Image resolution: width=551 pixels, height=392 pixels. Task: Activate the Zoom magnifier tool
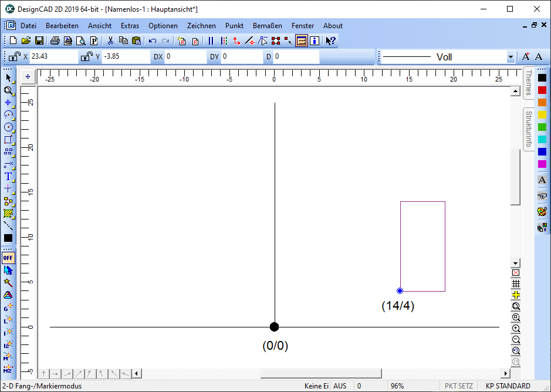pyautogui.click(x=8, y=91)
